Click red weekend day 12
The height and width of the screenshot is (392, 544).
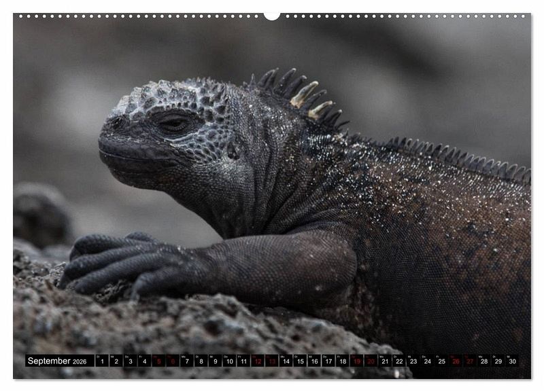[258, 361]
